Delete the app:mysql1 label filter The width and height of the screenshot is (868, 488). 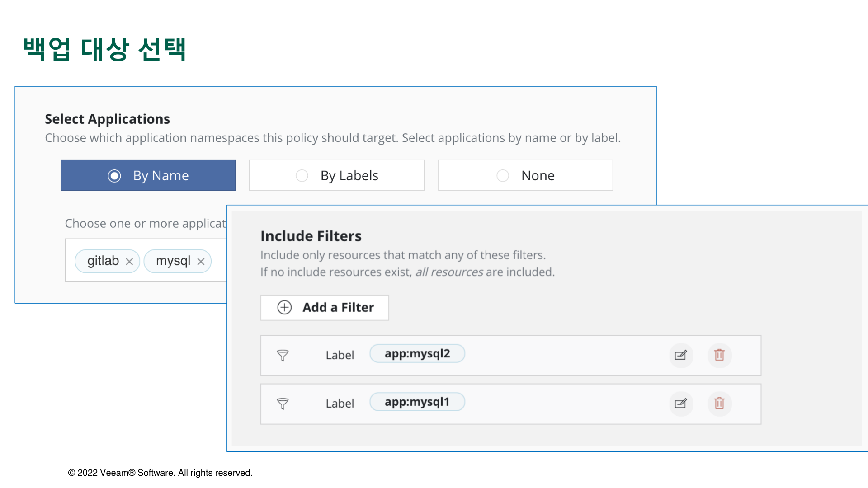coord(719,404)
